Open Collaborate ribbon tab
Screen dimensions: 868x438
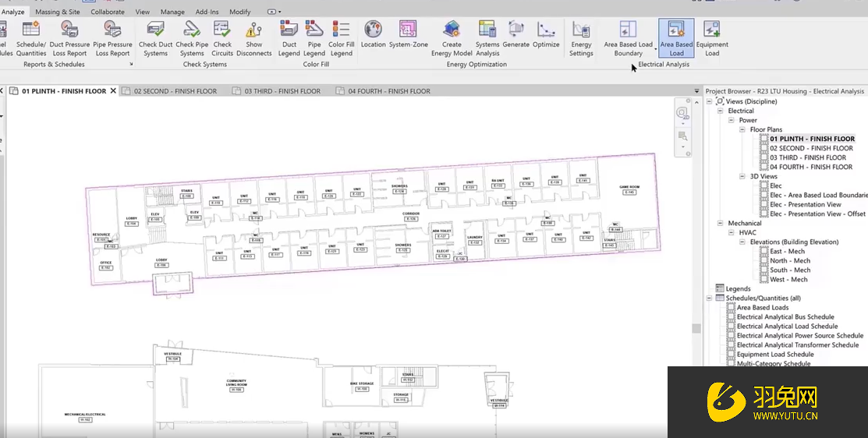click(x=108, y=12)
